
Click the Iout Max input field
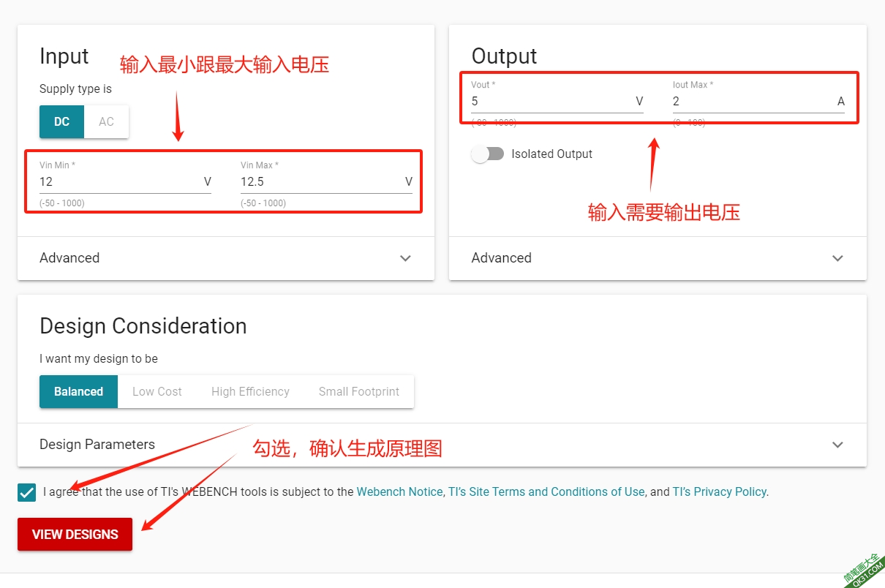click(x=750, y=101)
